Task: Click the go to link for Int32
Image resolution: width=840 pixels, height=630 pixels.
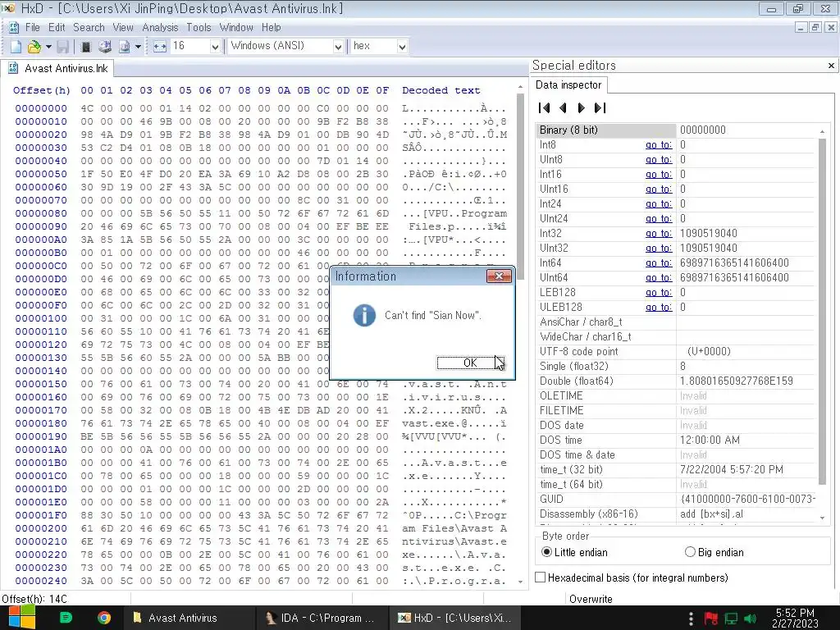Action: click(659, 234)
